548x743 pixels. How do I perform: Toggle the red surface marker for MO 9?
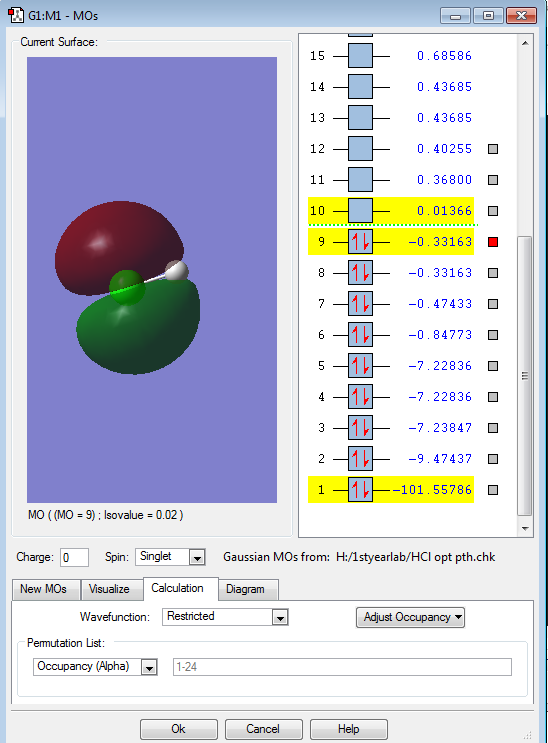[493, 242]
